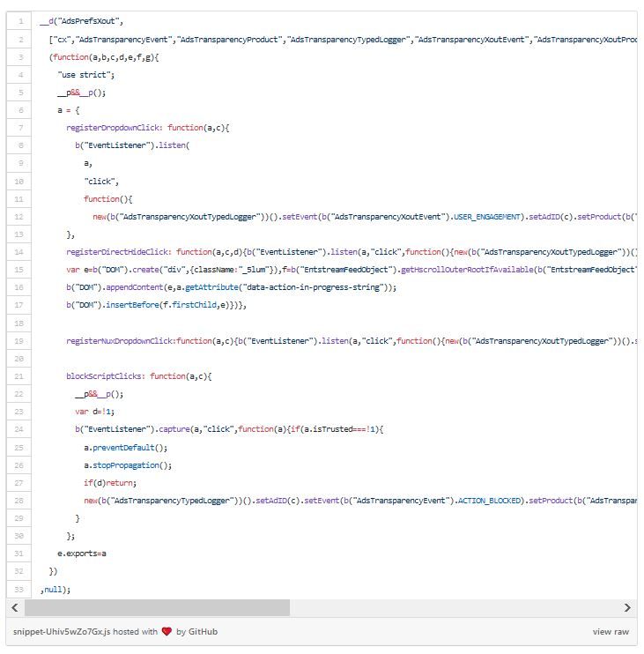
Task: Click 'a.preventDefault();' on line 25
Action: pos(125,448)
